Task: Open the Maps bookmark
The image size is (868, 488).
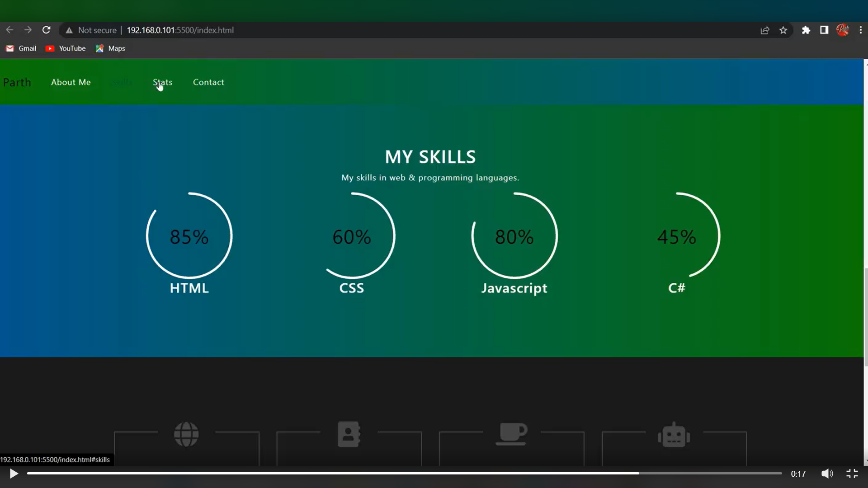Action: [x=111, y=48]
